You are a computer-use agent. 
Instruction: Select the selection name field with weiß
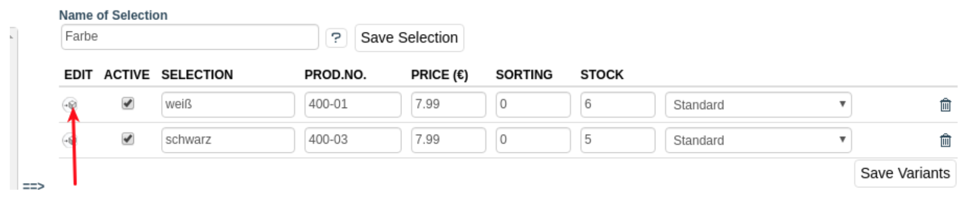228,104
